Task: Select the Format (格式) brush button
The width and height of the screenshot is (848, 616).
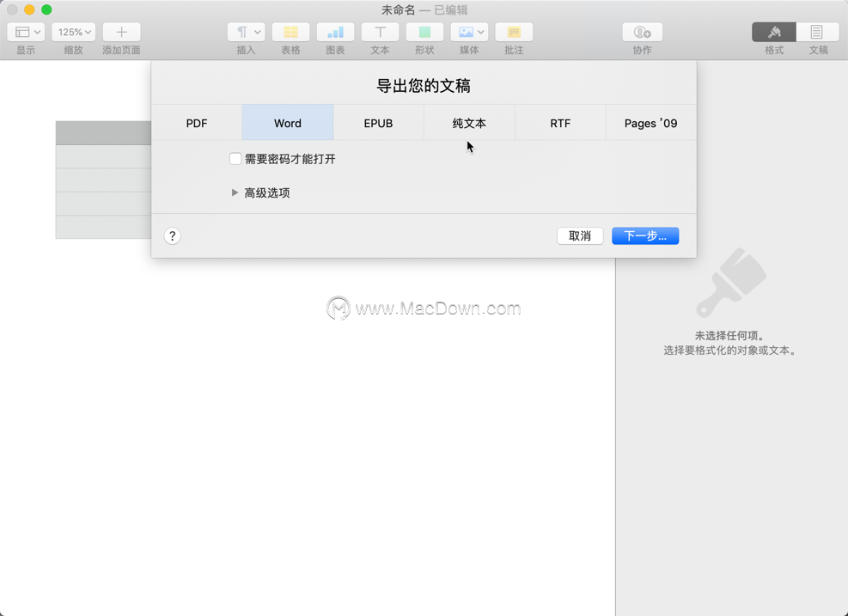Action: click(x=774, y=32)
